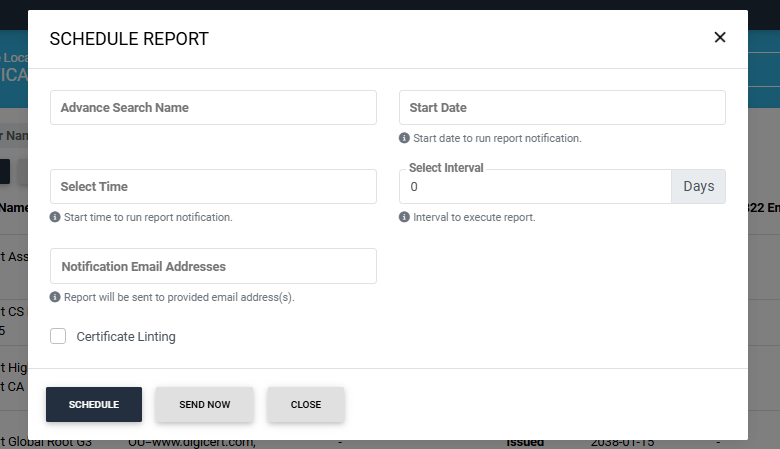The height and width of the screenshot is (449, 780).
Task: Open the Select Time field
Action: coord(213,187)
